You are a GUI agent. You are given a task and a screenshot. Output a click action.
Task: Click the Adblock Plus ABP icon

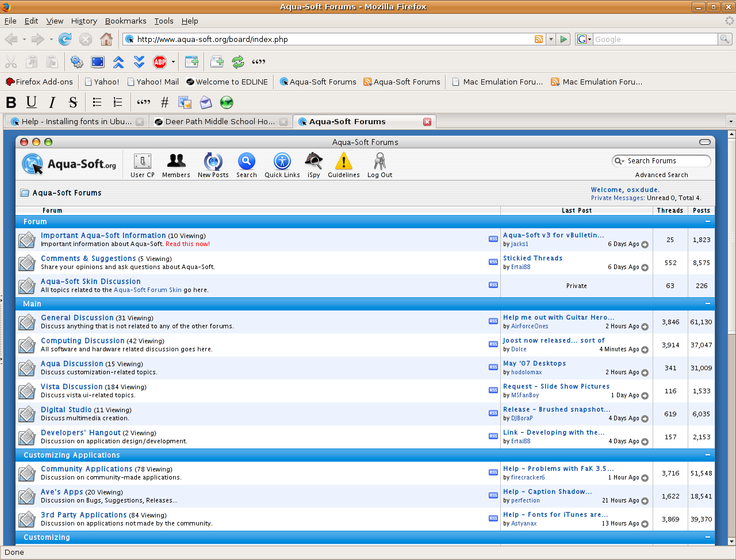tap(160, 62)
